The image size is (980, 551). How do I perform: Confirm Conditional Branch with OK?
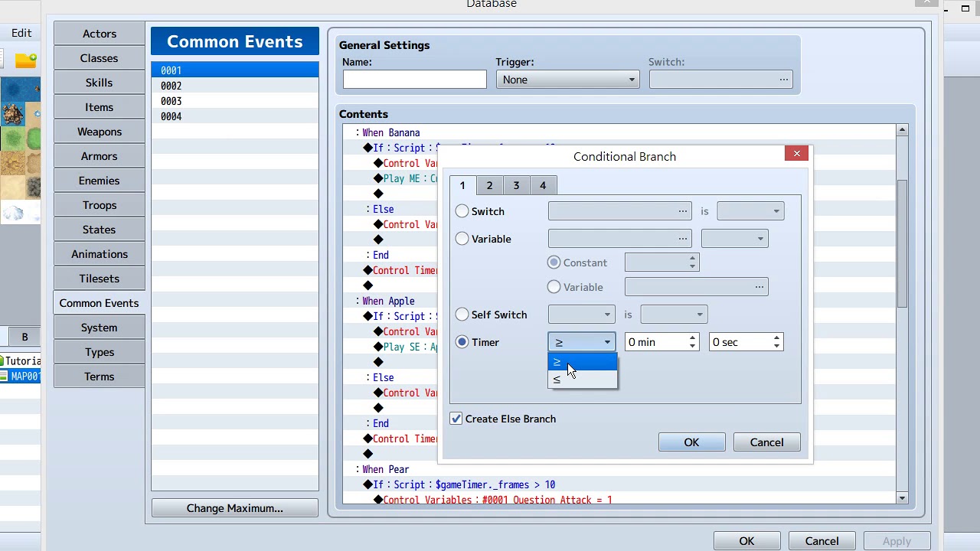691,442
